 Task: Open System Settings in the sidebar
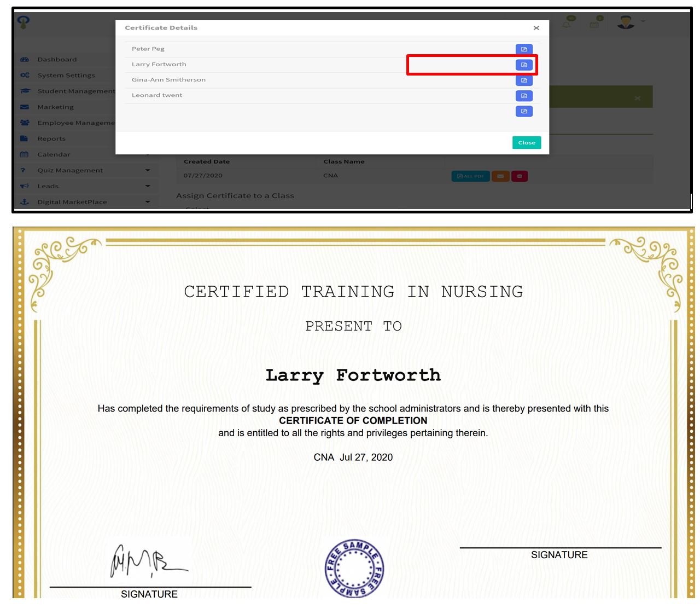(66, 76)
